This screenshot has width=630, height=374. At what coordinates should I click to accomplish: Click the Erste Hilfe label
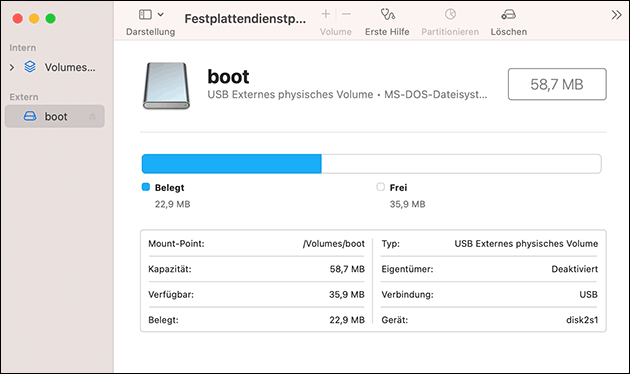pos(387,32)
